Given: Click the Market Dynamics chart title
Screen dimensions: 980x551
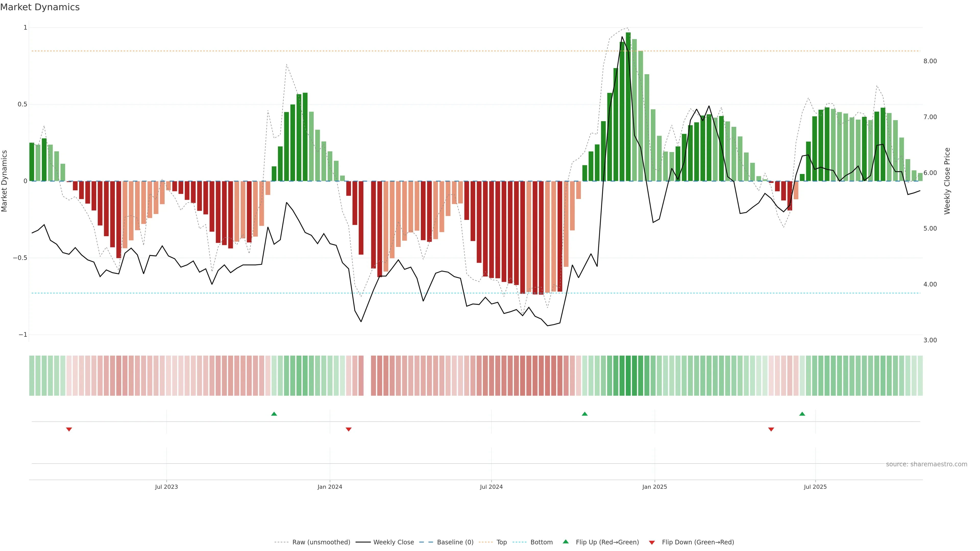Looking at the screenshot, I should (x=40, y=7).
